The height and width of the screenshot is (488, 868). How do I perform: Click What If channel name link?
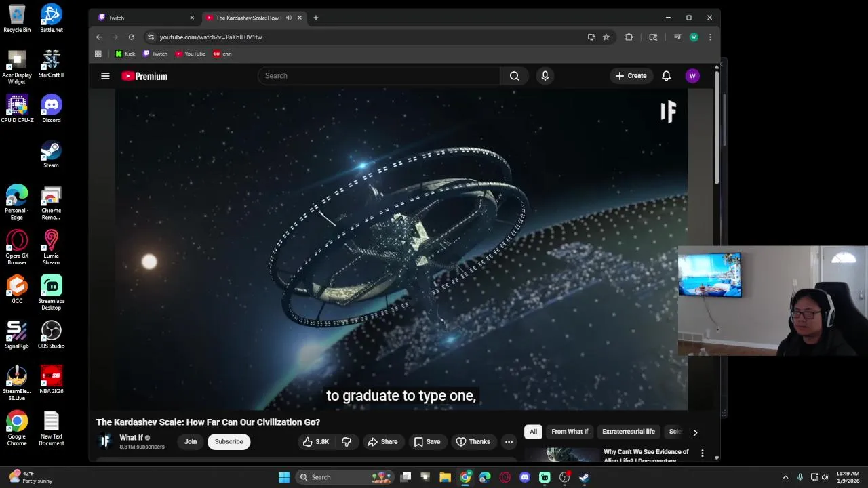click(131, 438)
